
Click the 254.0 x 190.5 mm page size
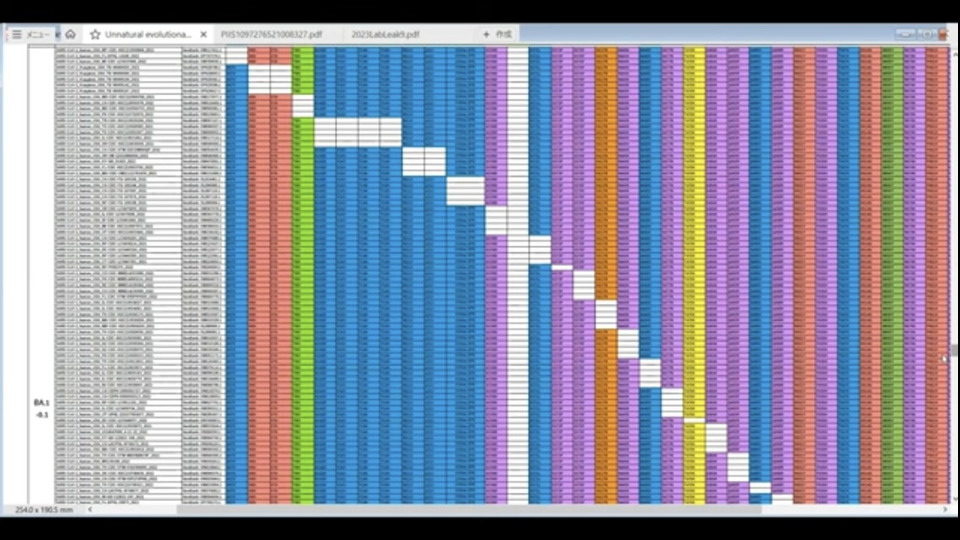click(x=43, y=509)
